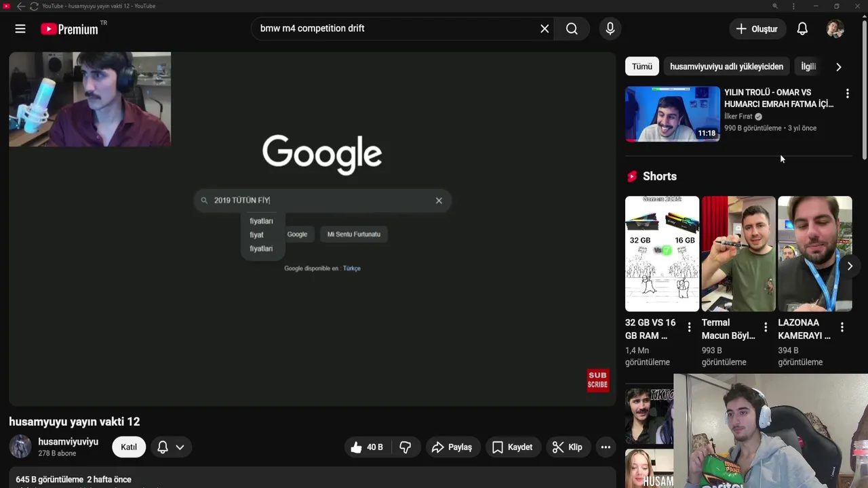This screenshot has height=488, width=868.
Task: Click the 394 B görüntüleme view count
Action: 800,356
